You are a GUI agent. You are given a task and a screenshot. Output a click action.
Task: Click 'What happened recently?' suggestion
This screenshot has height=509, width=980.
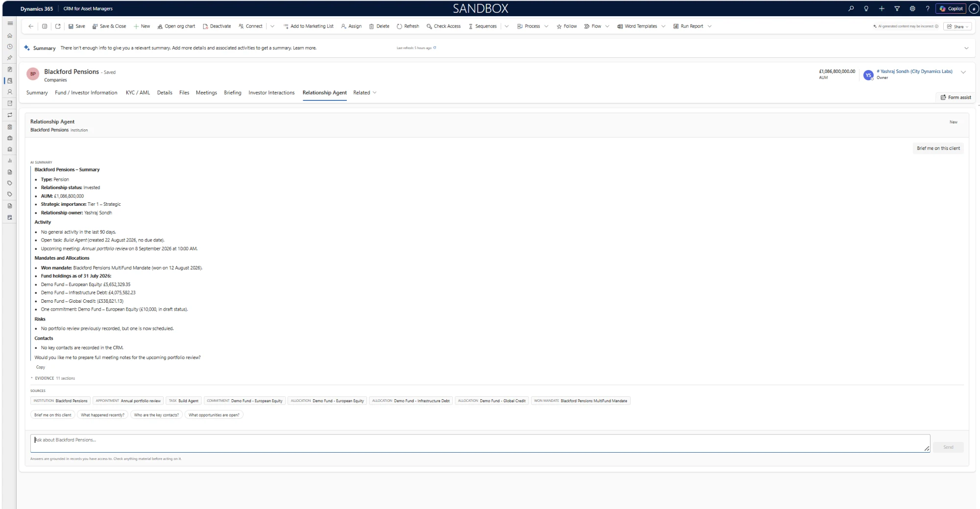tap(102, 415)
